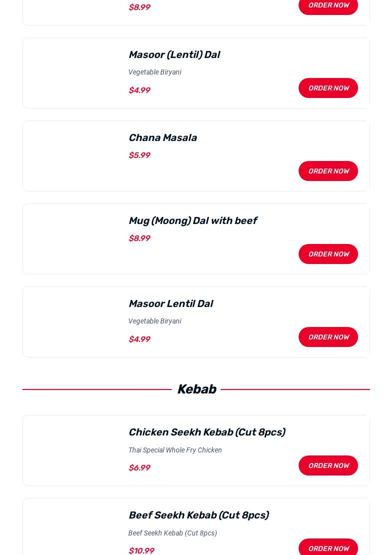This screenshot has height=555, width=392.
Task: Open Chicken Seekh Kebab (Cut 8pcs) title
Action: click(x=206, y=432)
